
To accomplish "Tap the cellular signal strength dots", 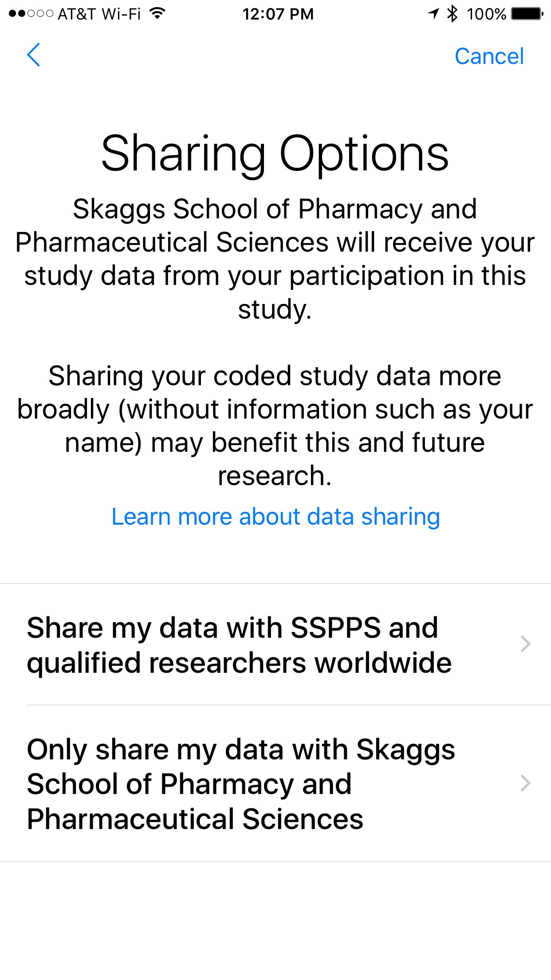I will [31, 14].
